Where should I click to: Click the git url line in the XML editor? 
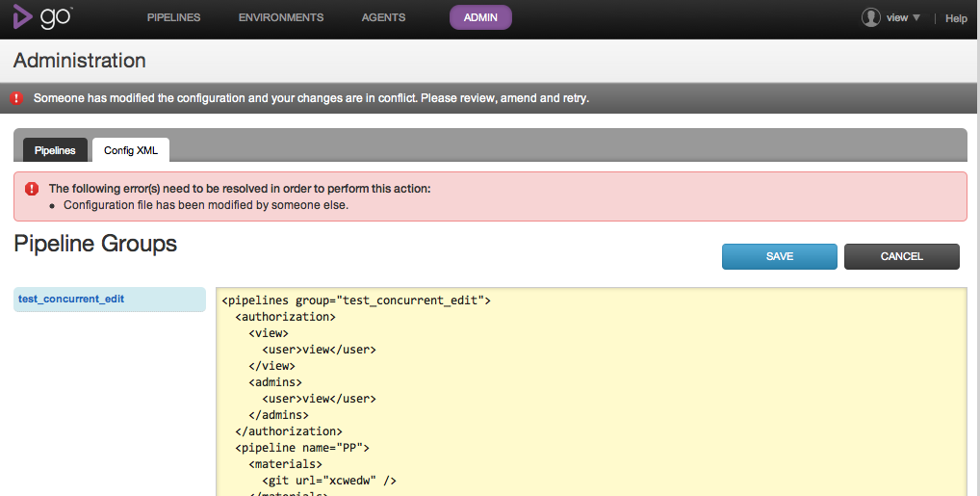329,480
